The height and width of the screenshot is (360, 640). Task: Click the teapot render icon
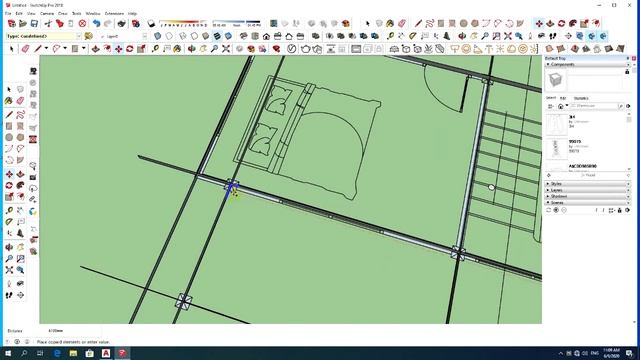click(x=305, y=49)
